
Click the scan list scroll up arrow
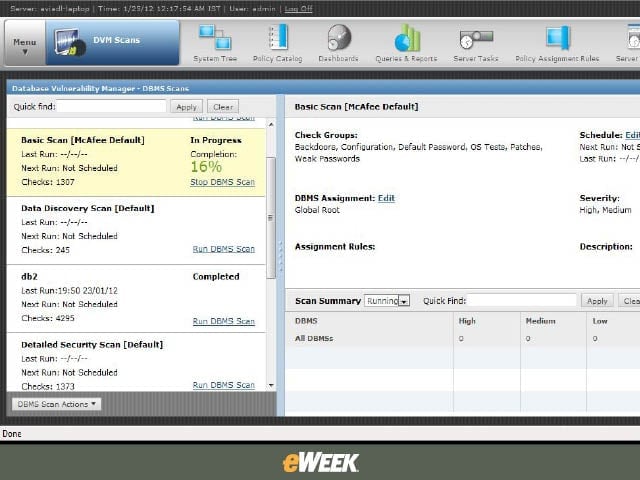point(271,124)
